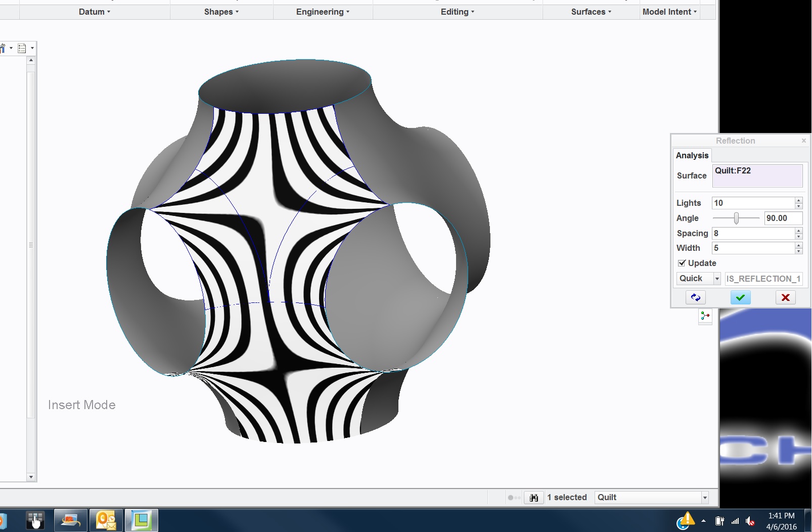Close the Reflection dialog

(803, 141)
